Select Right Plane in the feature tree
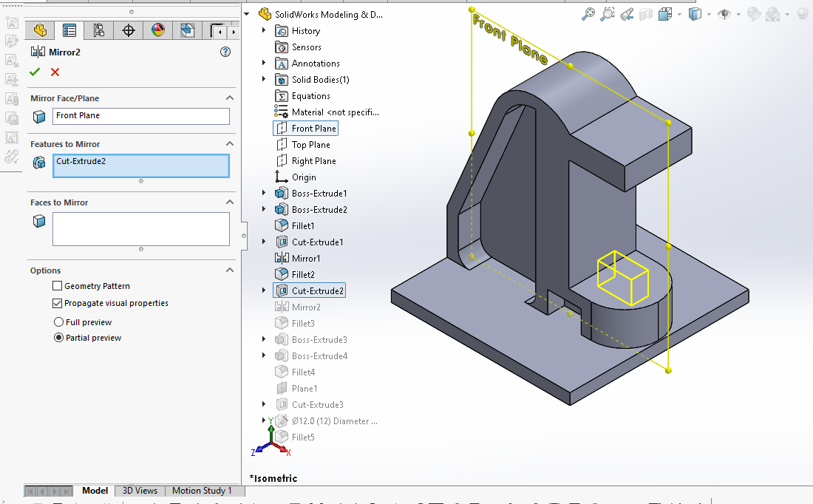This screenshot has height=504, width=813. pos(313,161)
